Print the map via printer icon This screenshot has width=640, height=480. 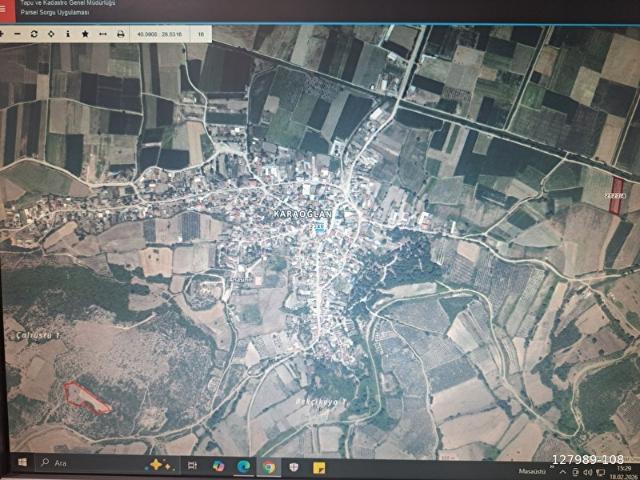[120, 34]
